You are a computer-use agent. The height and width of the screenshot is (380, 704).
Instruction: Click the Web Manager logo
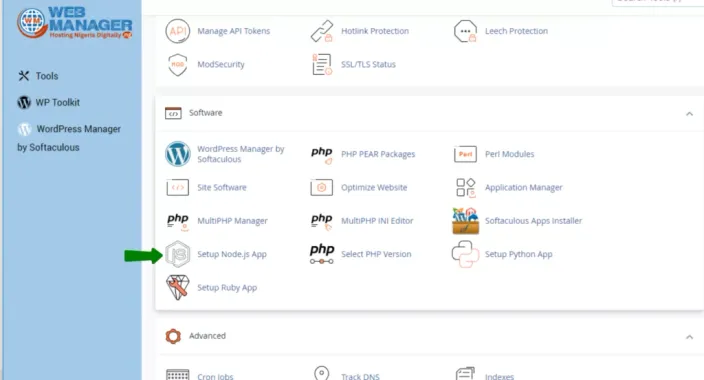[75, 22]
